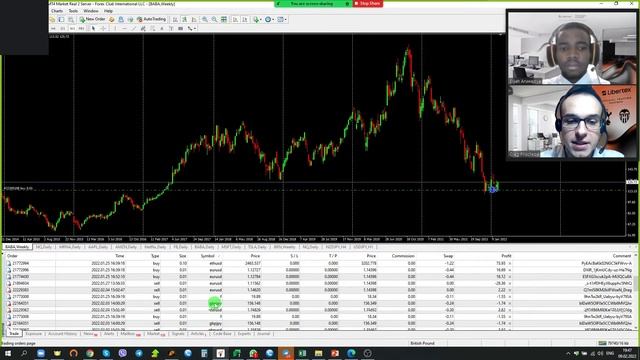Image resolution: width=640 pixels, height=360 pixels.
Task: Select order 21894604 sell eurusd row
Action: (x=319, y=283)
